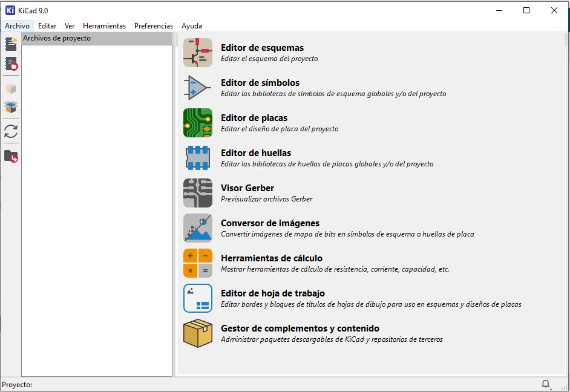570x392 pixels.
Task: Minimize the KiCad 9.0 window
Action: (499, 10)
